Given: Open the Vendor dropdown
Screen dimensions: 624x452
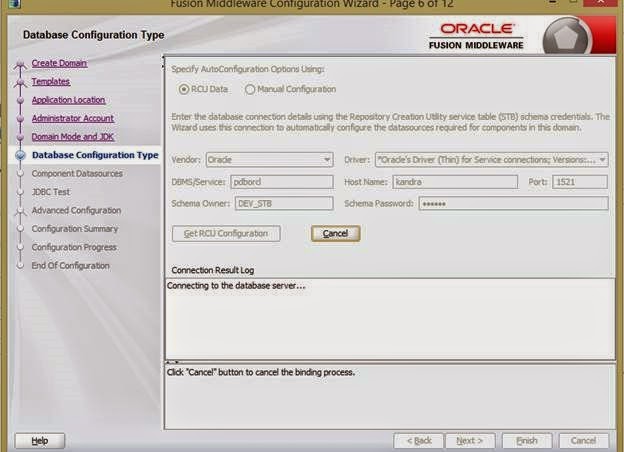Looking at the screenshot, I should point(269,160).
